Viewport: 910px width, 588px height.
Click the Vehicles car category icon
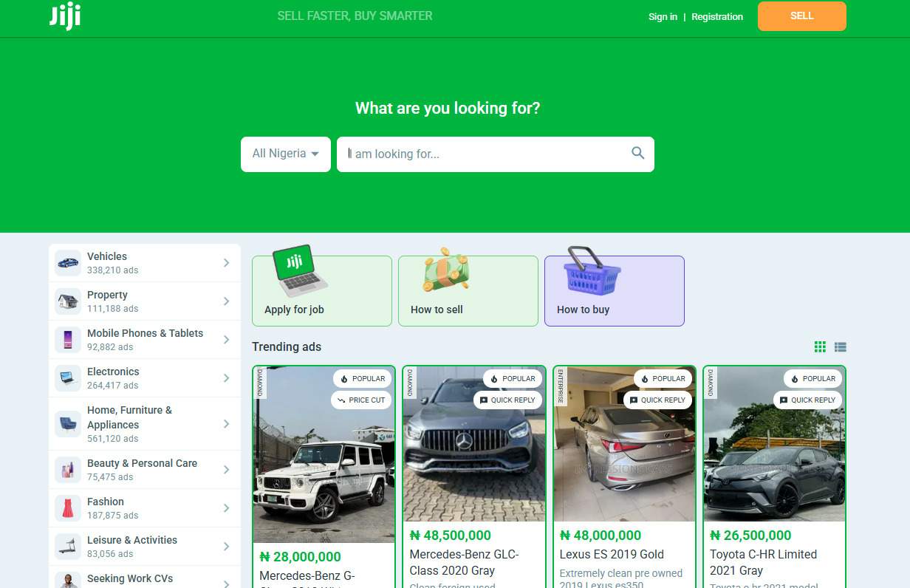pyautogui.click(x=68, y=263)
